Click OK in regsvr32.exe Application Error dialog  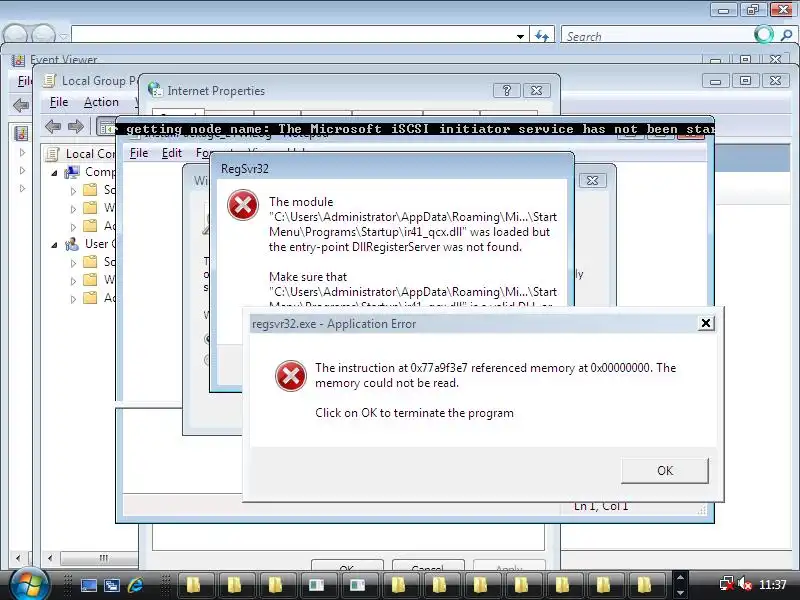(665, 470)
